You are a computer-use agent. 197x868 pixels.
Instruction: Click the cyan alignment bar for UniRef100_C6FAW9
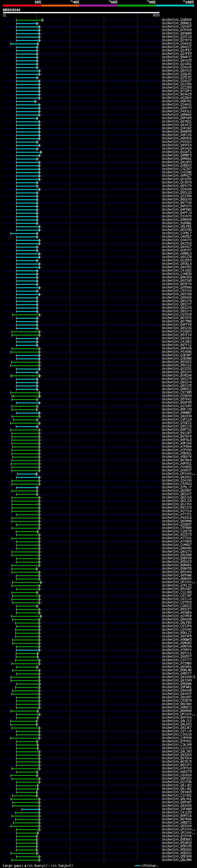point(31,809)
